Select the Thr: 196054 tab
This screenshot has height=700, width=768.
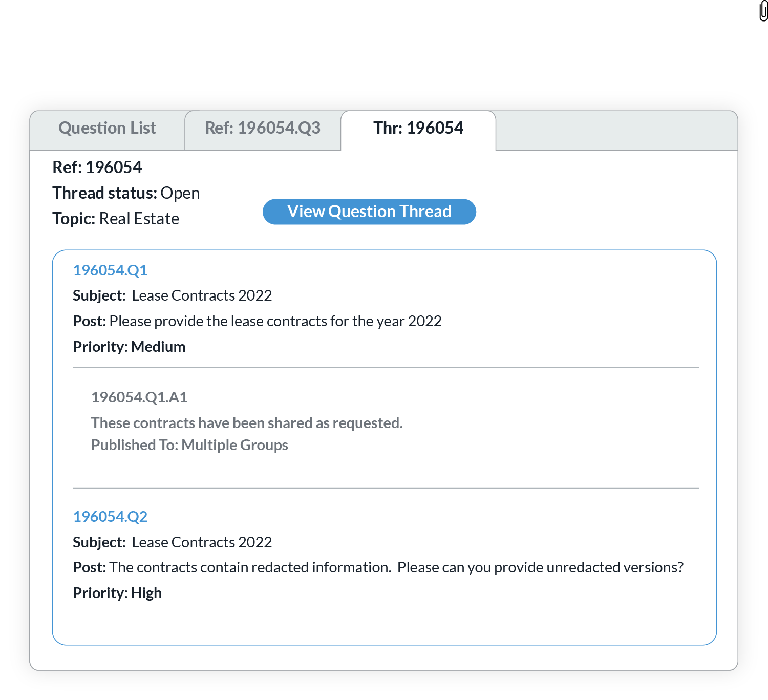point(418,128)
